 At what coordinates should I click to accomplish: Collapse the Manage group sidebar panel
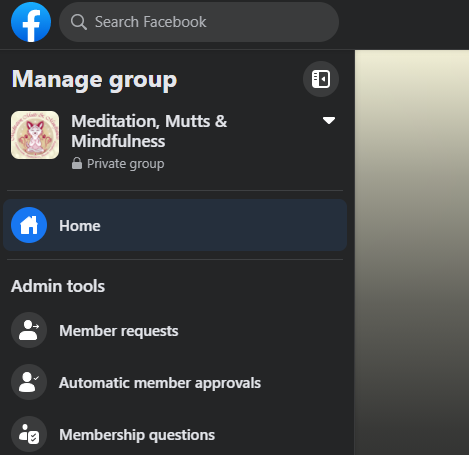(x=321, y=79)
